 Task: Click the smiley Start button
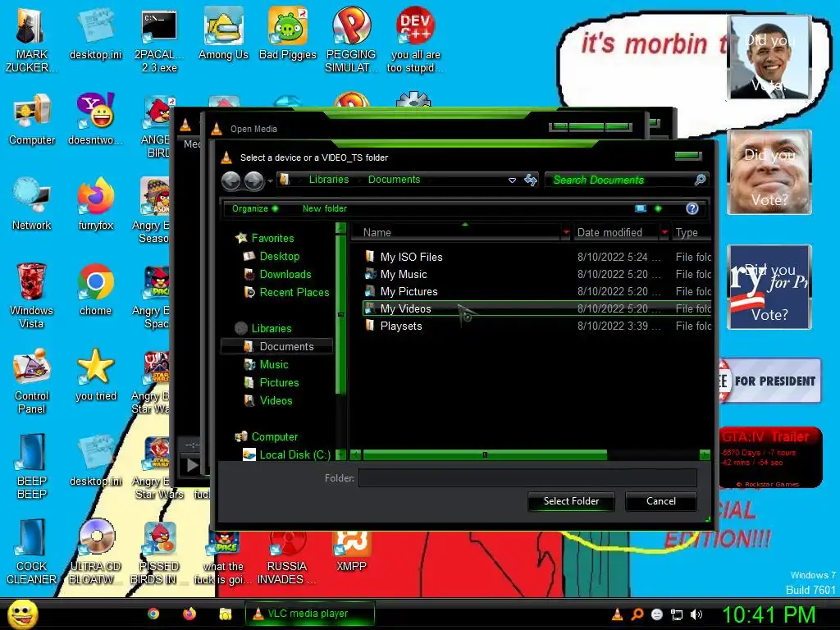(22, 614)
